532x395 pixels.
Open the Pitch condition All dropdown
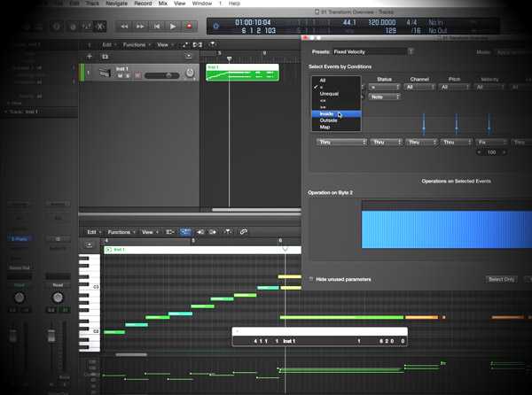(455, 87)
